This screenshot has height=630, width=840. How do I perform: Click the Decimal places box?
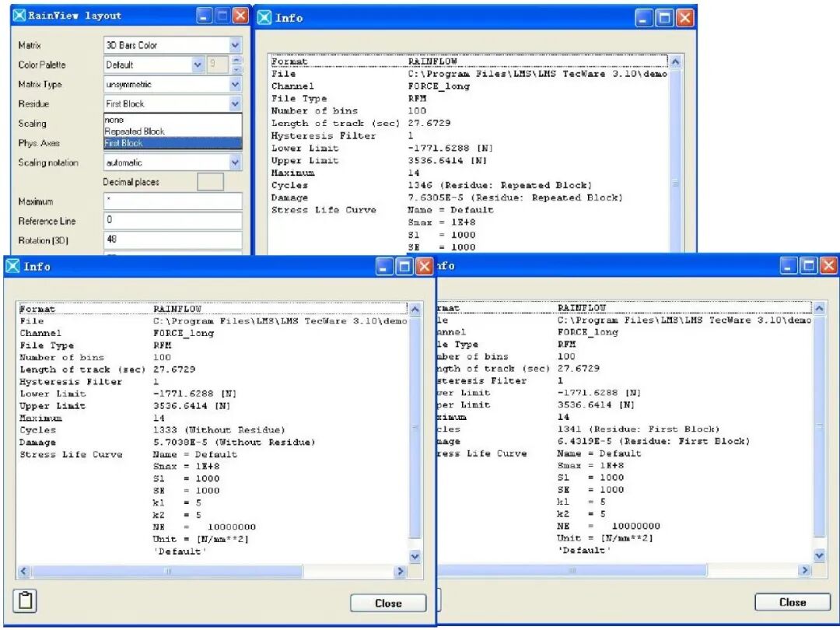tap(211, 182)
